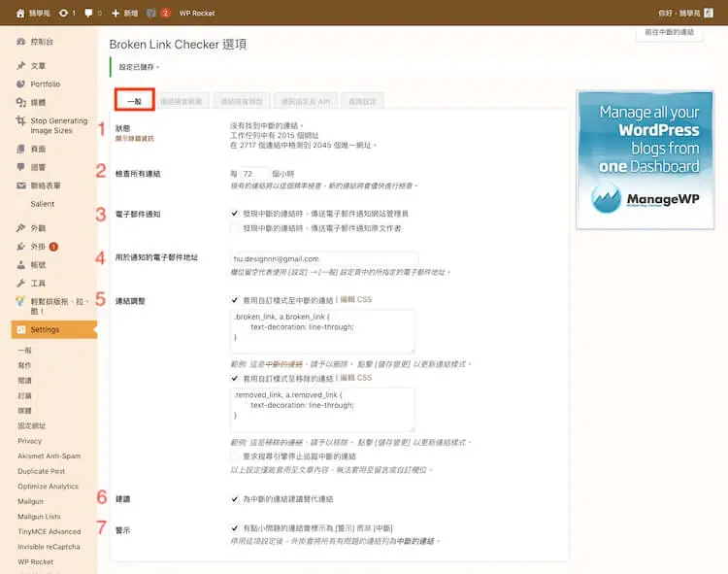Image resolution: width=728 pixels, height=574 pixels.
Task: Open Optimize Analytics settings
Action: 48,487
